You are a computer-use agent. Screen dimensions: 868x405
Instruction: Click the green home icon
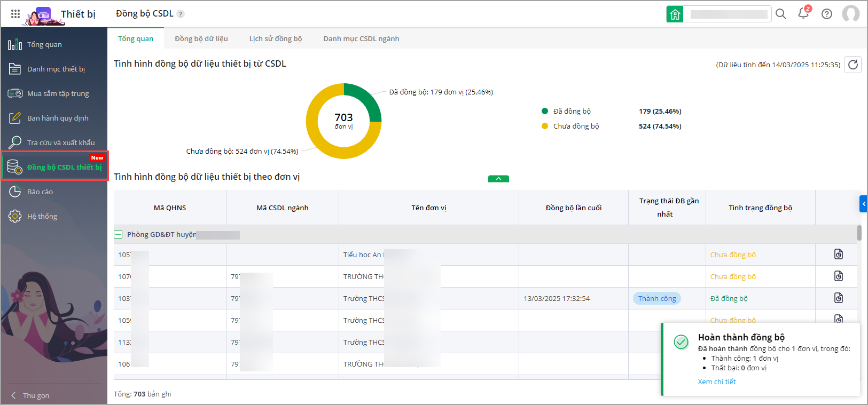pos(675,14)
